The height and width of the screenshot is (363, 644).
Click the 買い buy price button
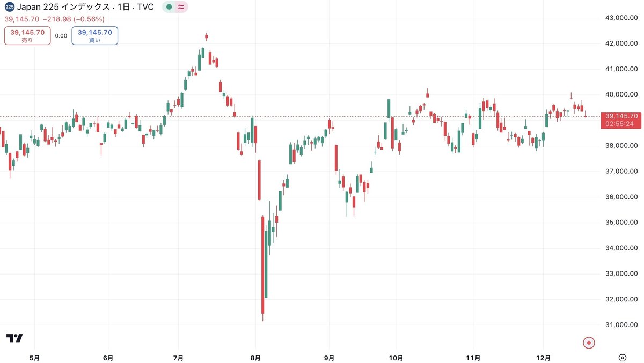click(x=95, y=36)
